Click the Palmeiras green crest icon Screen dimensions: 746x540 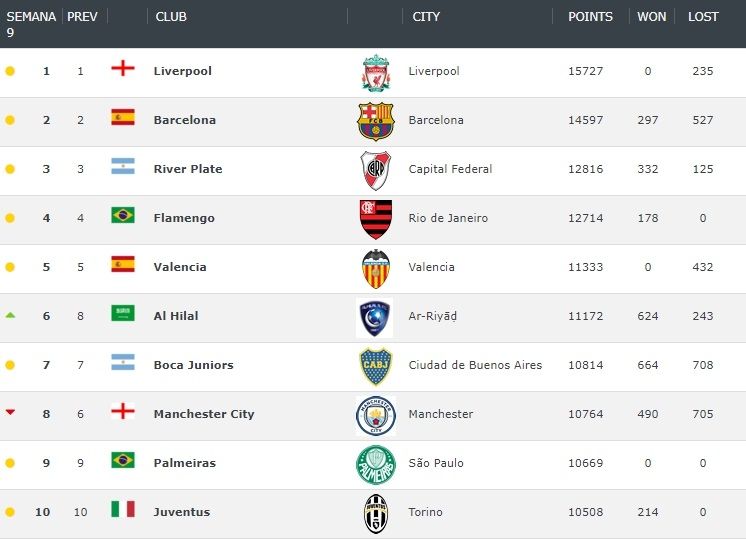coord(376,464)
